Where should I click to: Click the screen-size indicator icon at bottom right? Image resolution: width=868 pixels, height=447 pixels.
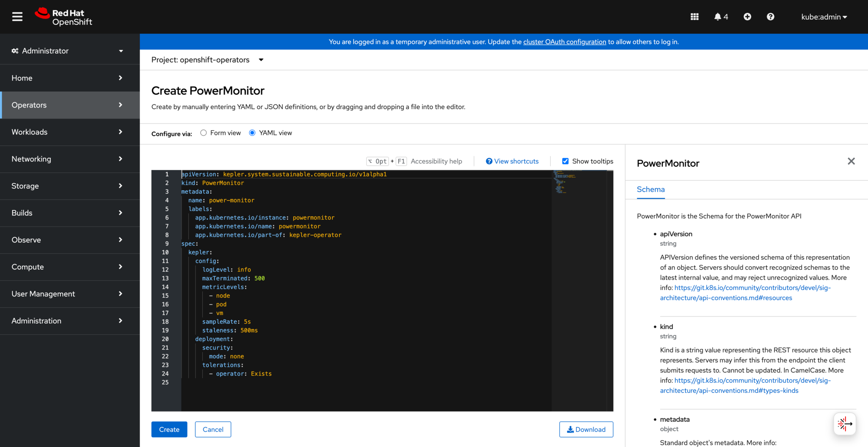[845, 424]
